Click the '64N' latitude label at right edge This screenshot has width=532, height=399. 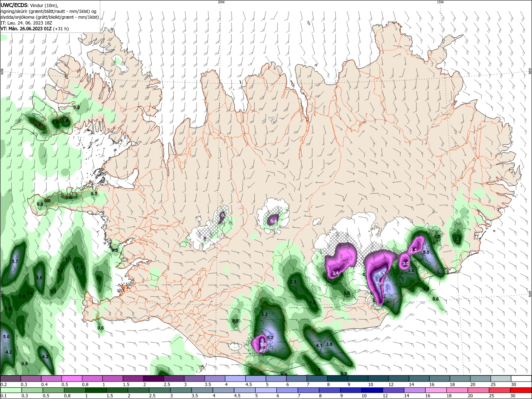[x=530, y=293]
